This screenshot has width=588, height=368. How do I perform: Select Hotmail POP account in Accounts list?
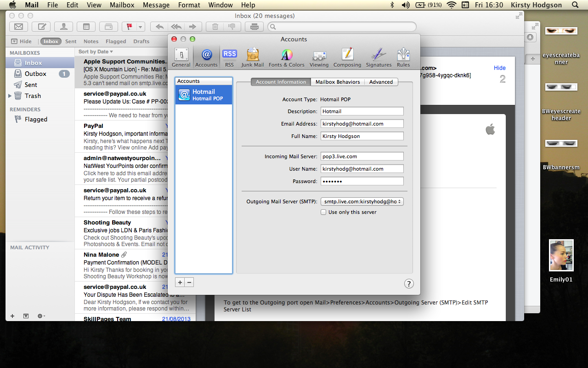tap(204, 95)
